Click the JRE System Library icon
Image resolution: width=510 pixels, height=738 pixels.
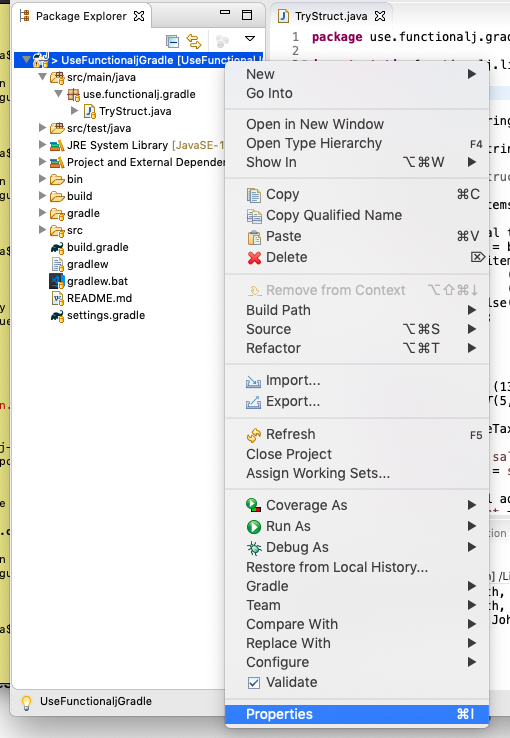click(57, 145)
